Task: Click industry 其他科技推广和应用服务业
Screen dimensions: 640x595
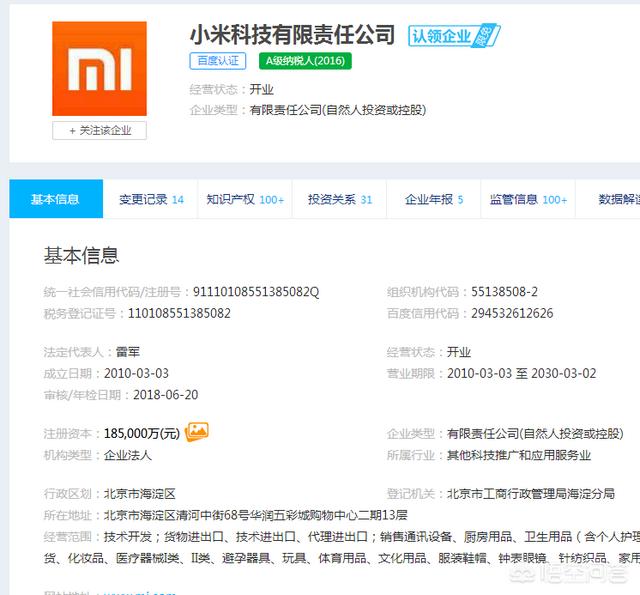Action: click(x=519, y=455)
